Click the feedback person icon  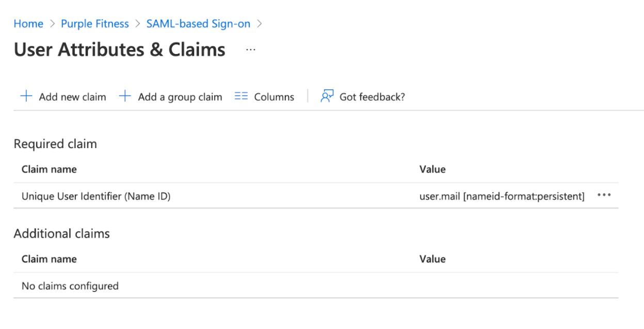click(x=327, y=96)
